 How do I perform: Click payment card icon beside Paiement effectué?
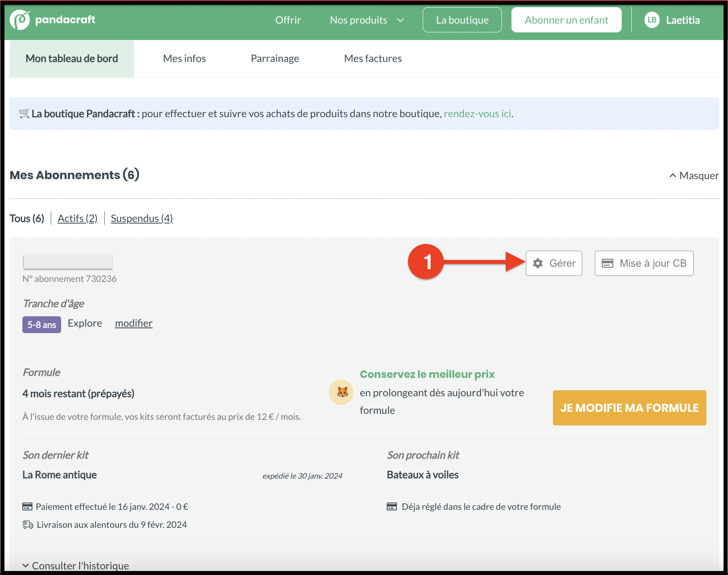27,507
